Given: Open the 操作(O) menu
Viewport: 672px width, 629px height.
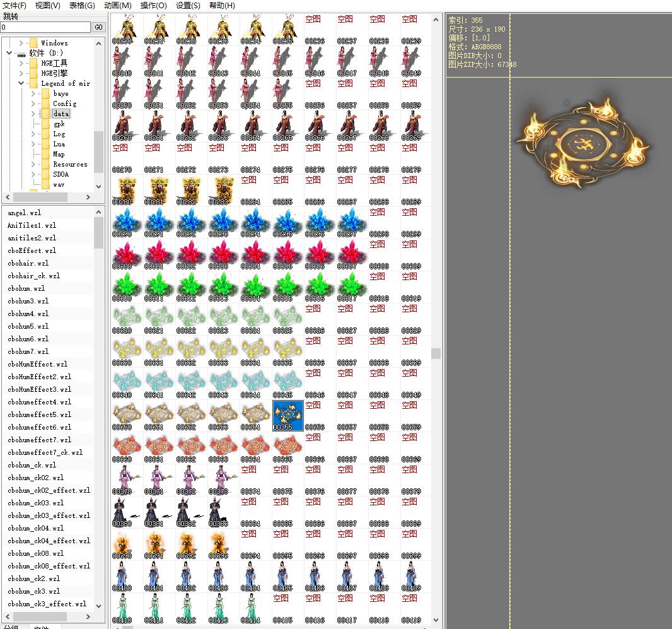Looking at the screenshot, I should (x=153, y=6).
